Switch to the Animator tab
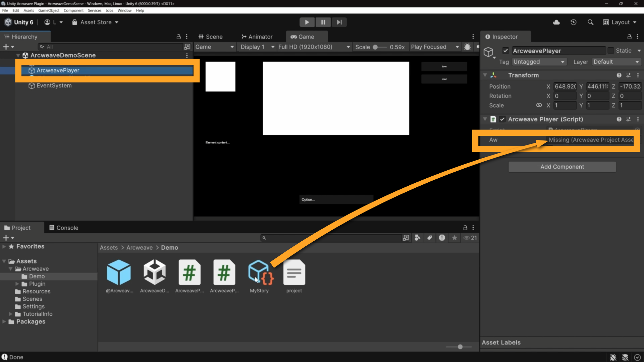This screenshot has width=644, height=362. 257,37
